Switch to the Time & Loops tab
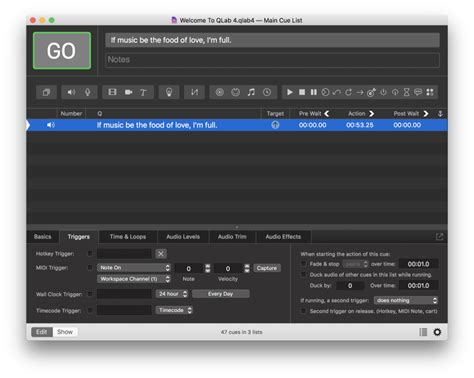474x378 pixels. (x=128, y=237)
